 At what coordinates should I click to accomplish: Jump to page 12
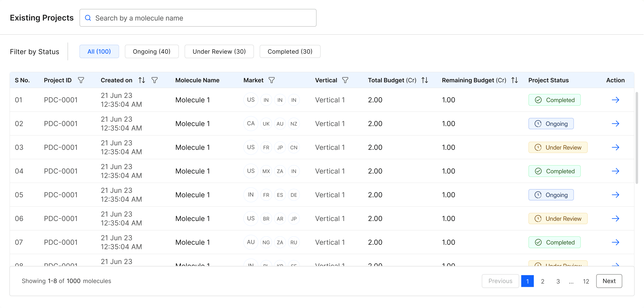[586, 281]
